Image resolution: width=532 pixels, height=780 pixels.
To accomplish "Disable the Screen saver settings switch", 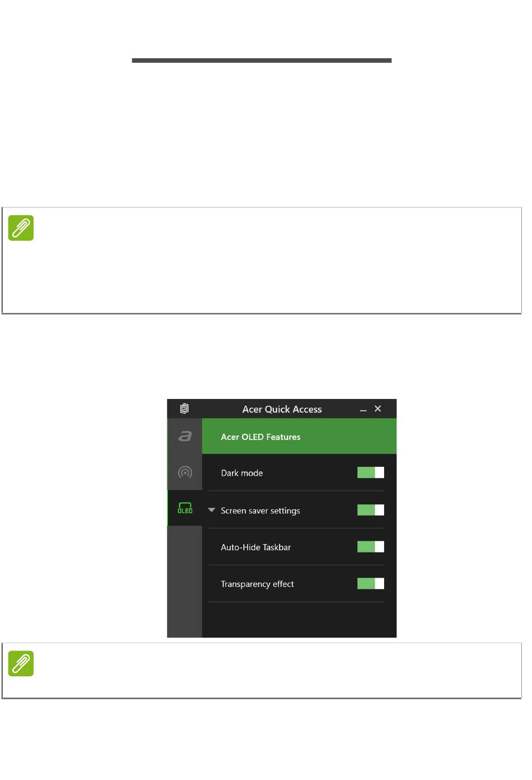I will tap(371, 510).
